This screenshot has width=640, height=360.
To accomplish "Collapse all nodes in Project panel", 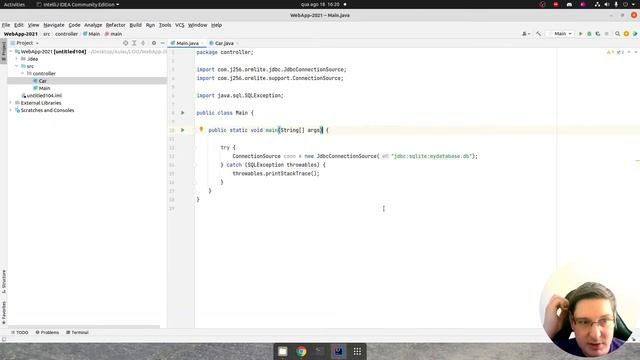I will [143, 43].
